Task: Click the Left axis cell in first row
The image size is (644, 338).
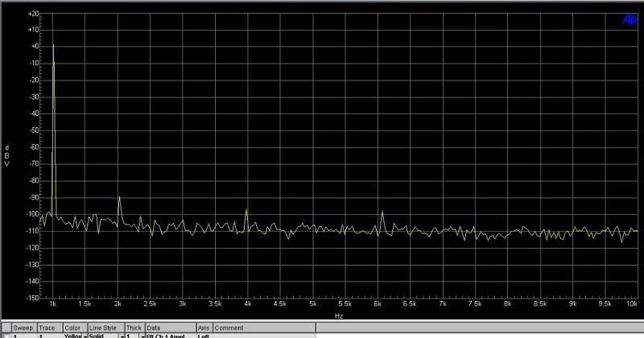Action: coord(204,336)
